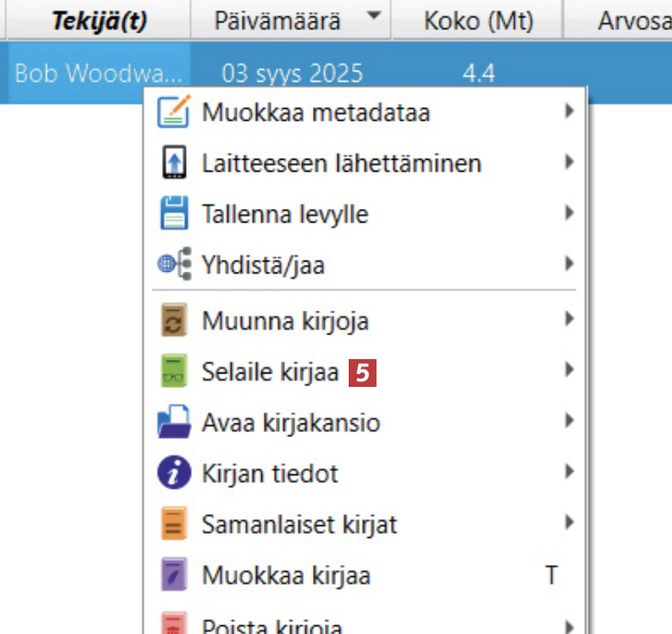Click the green Selaile kirjaa glasses icon
The width and height of the screenshot is (672, 634).
tap(174, 371)
